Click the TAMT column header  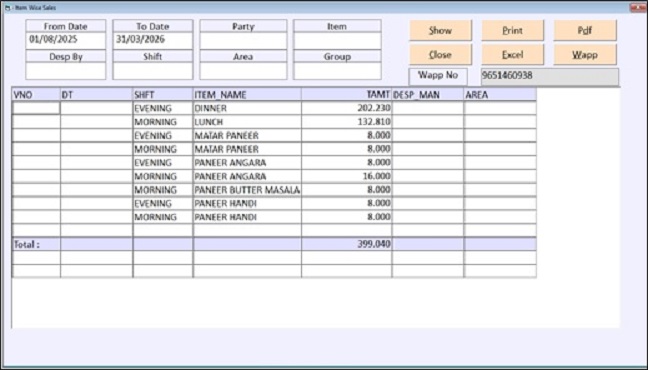pyautogui.click(x=346, y=95)
